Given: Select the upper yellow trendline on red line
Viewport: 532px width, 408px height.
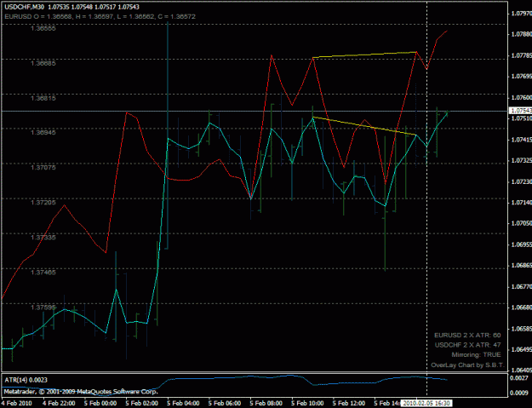Looking at the screenshot, I should (x=364, y=55).
